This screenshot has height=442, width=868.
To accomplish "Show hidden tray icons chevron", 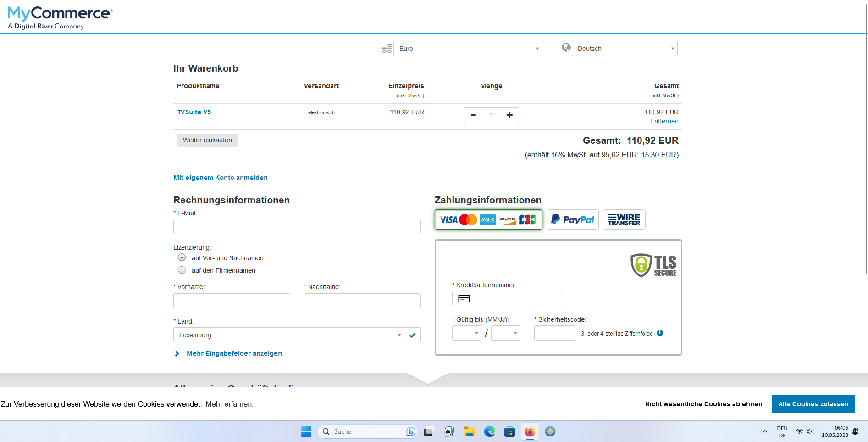I will [764, 431].
